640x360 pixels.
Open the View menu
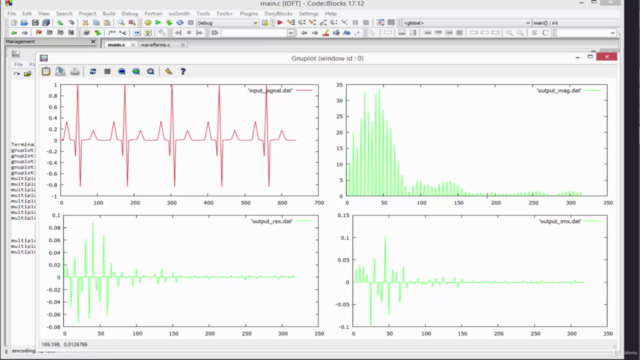pyautogui.click(x=44, y=13)
